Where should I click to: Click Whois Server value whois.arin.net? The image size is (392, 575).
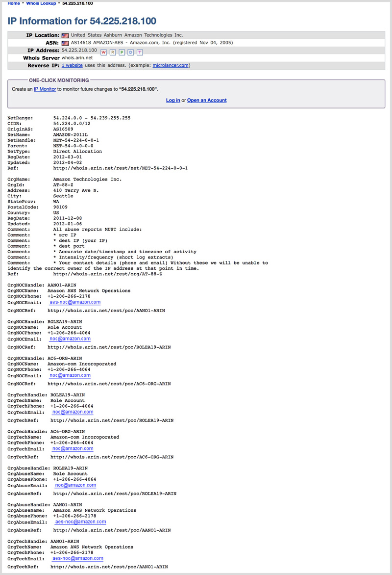pos(77,58)
